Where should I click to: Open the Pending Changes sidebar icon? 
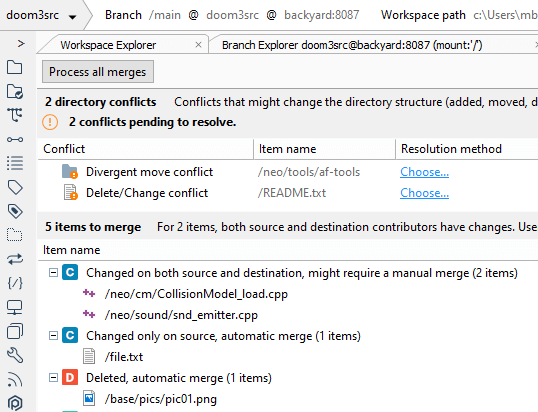[14, 91]
